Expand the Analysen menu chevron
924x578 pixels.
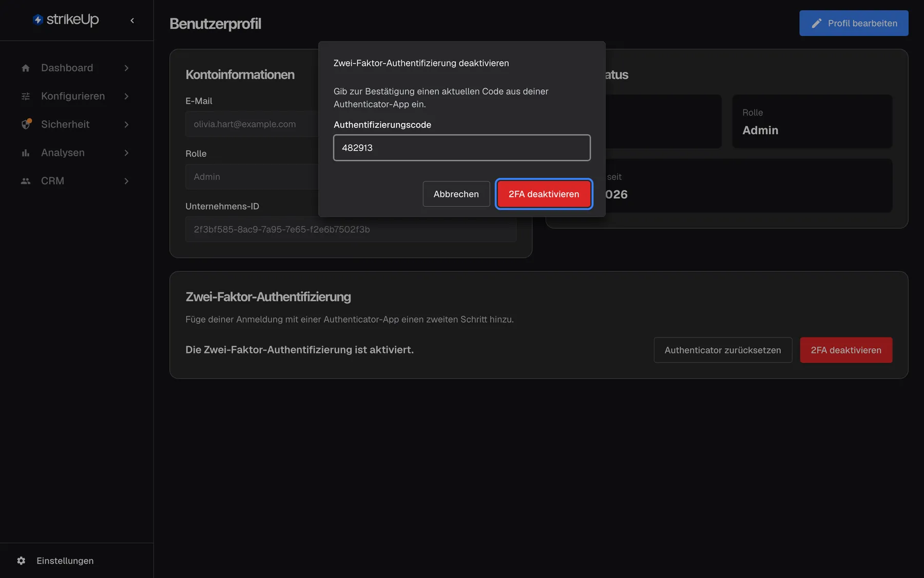[126, 153]
